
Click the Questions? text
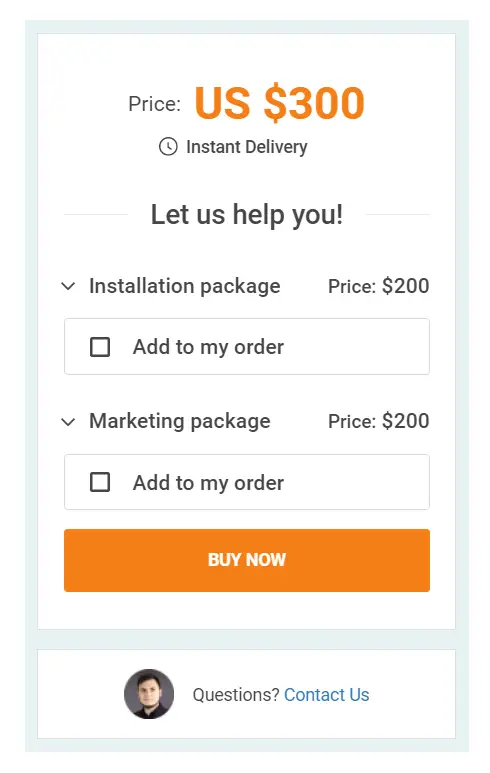236,695
